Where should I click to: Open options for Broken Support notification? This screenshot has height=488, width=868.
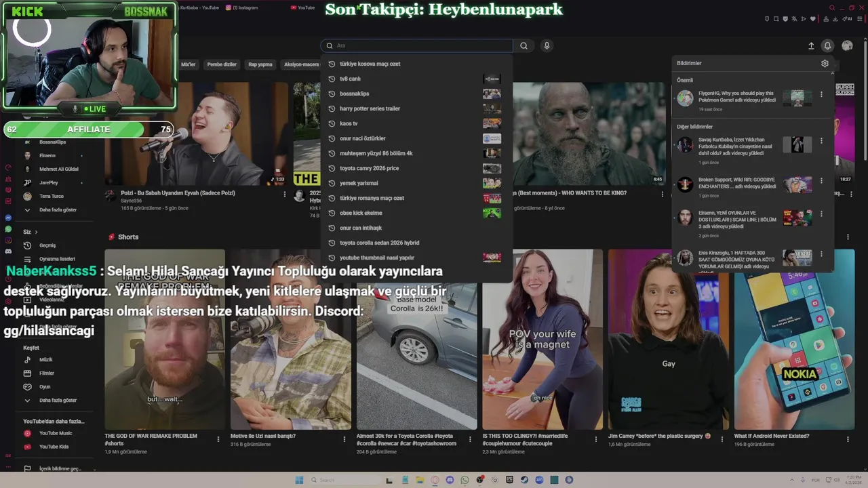[x=821, y=181]
